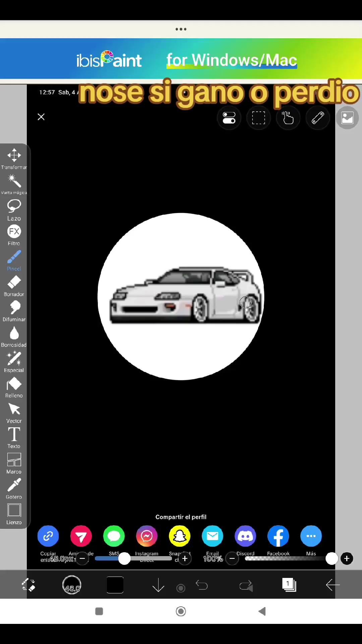This screenshot has width=362, height=644.
Task: Pick the Difuminar smudge tool
Action: coord(14,311)
